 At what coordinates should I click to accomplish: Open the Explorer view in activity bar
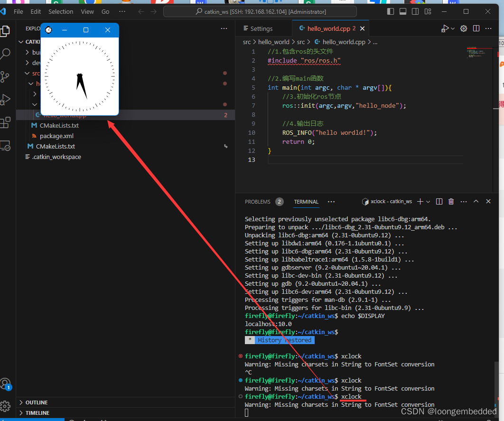tap(6, 31)
